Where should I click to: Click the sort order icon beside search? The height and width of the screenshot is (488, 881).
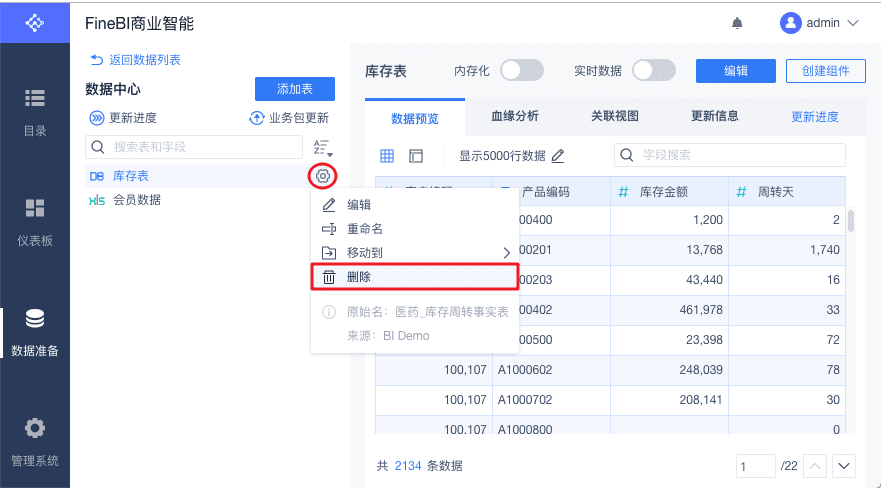[322, 148]
